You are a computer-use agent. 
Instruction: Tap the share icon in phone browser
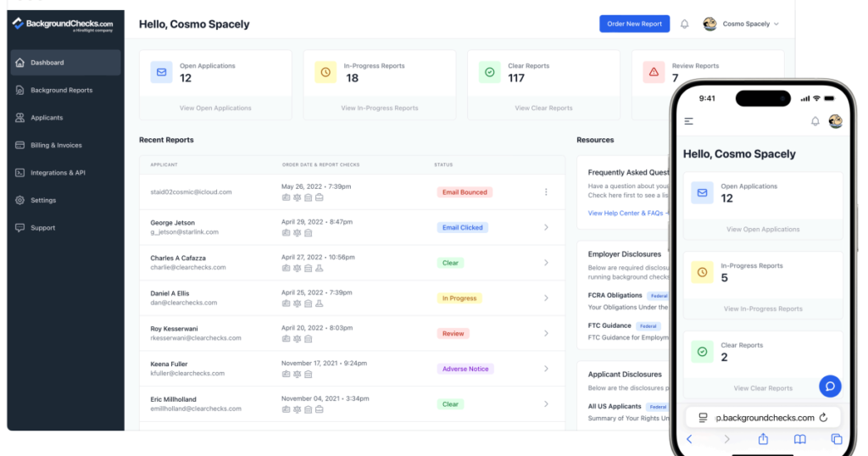pos(763,439)
